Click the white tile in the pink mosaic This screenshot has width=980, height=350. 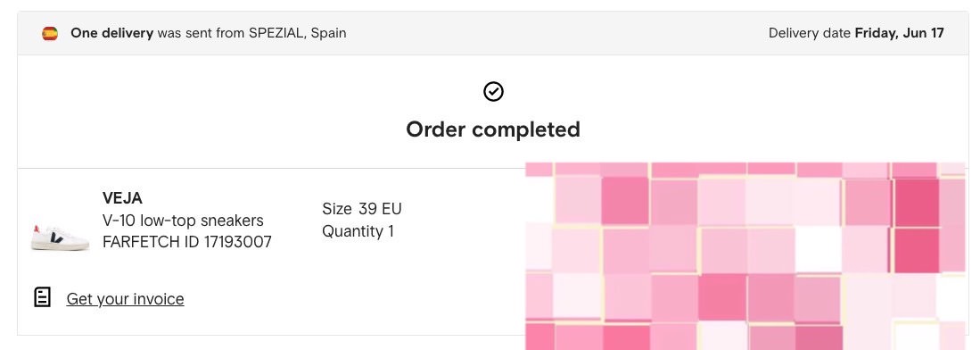[x=818, y=248]
